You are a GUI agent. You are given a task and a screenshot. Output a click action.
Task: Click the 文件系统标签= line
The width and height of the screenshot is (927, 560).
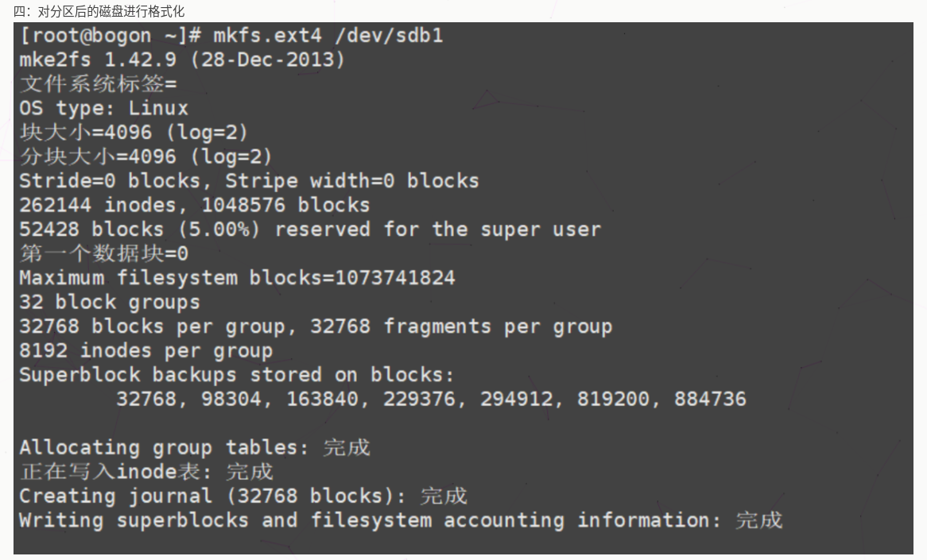point(98,83)
